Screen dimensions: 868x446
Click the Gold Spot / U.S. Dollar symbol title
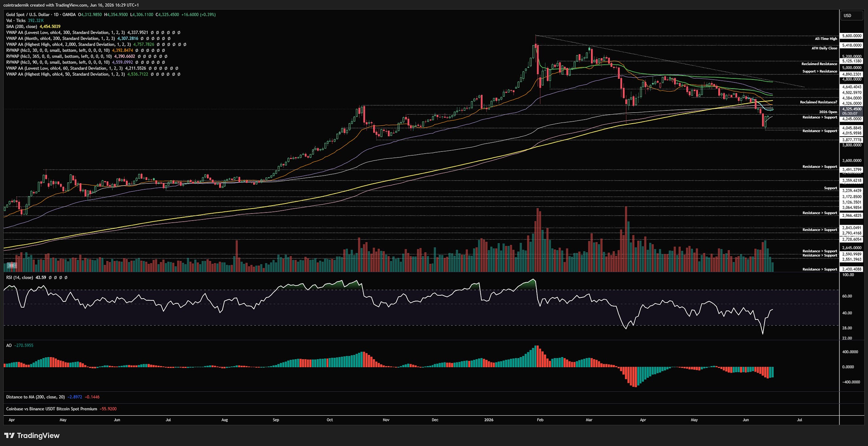pyautogui.click(x=28, y=15)
